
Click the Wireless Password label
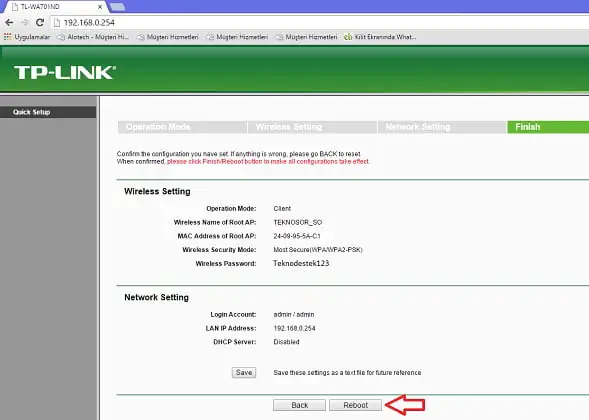point(226,264)
